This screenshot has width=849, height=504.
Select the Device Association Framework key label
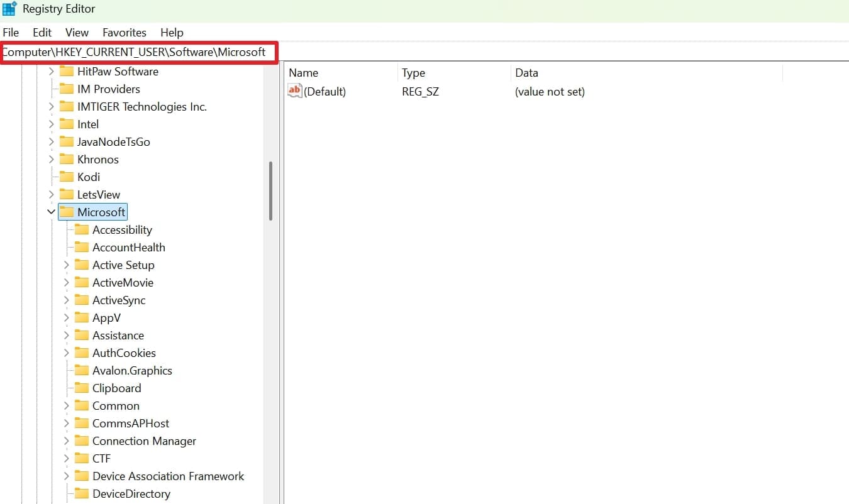(x=168, y=476)
